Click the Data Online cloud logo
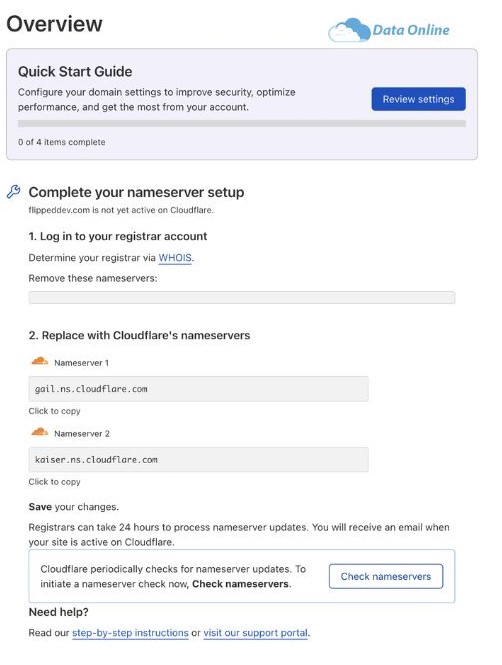Screen dimensions: 502x665 (x=349, y=30)
